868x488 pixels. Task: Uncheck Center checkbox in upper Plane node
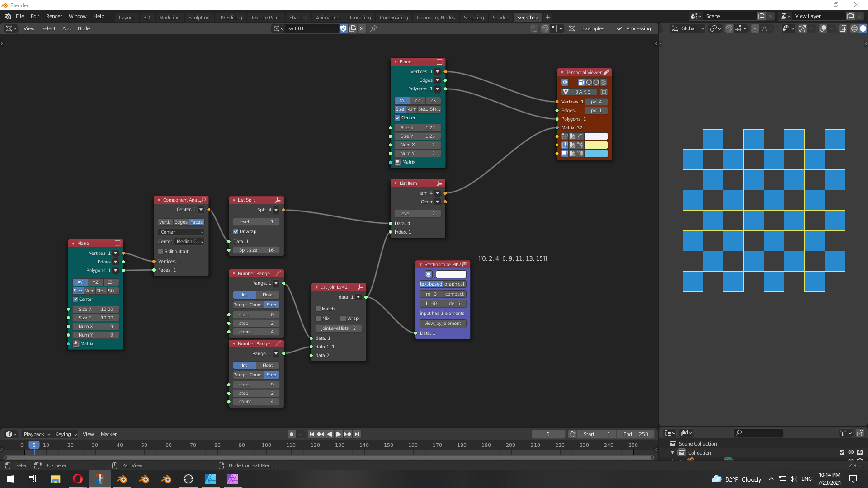click(x=398, y=118)
